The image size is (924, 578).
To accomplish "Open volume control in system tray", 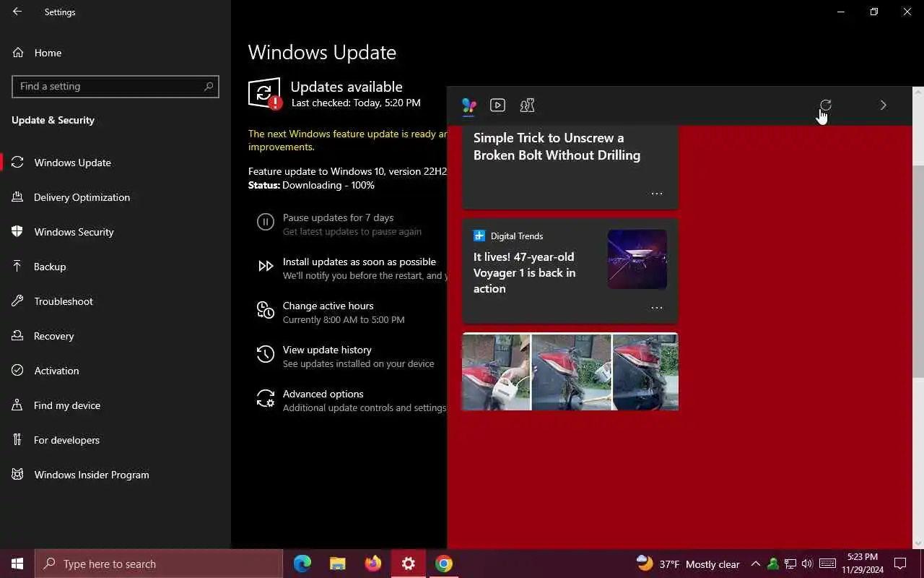I will 807,564.
